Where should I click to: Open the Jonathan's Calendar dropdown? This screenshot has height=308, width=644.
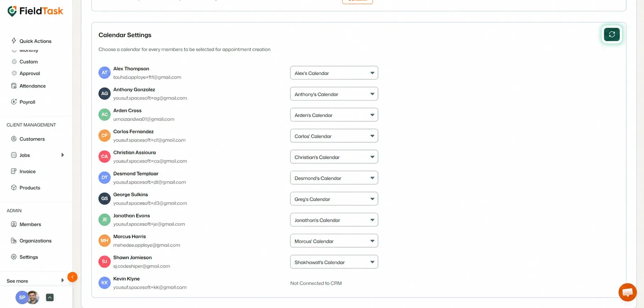[334, 220]
